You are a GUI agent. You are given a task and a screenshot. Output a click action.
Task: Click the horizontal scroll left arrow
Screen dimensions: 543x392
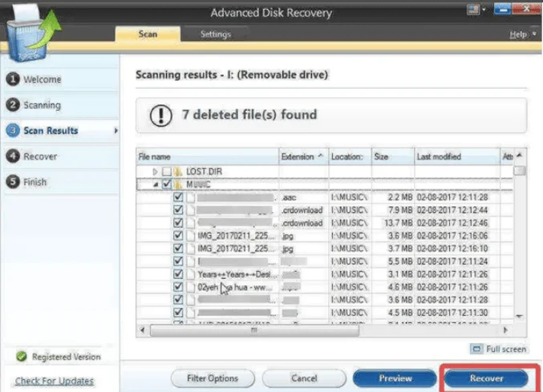point(143,330)
